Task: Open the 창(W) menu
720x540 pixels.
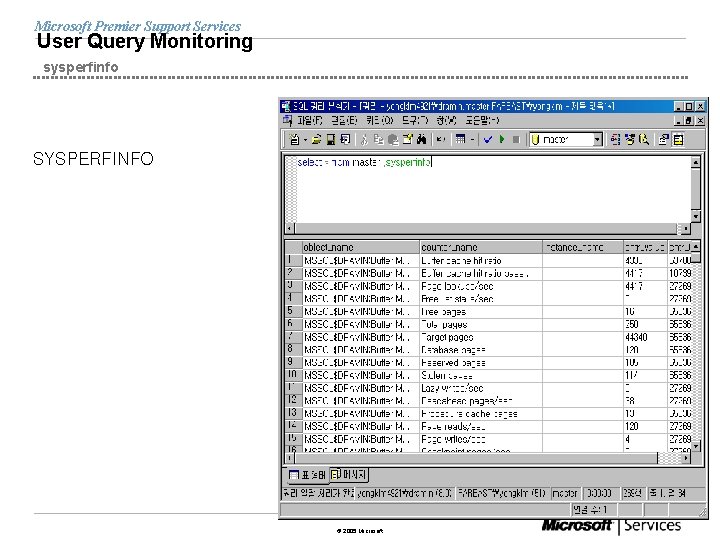Action: coord(446,121)
